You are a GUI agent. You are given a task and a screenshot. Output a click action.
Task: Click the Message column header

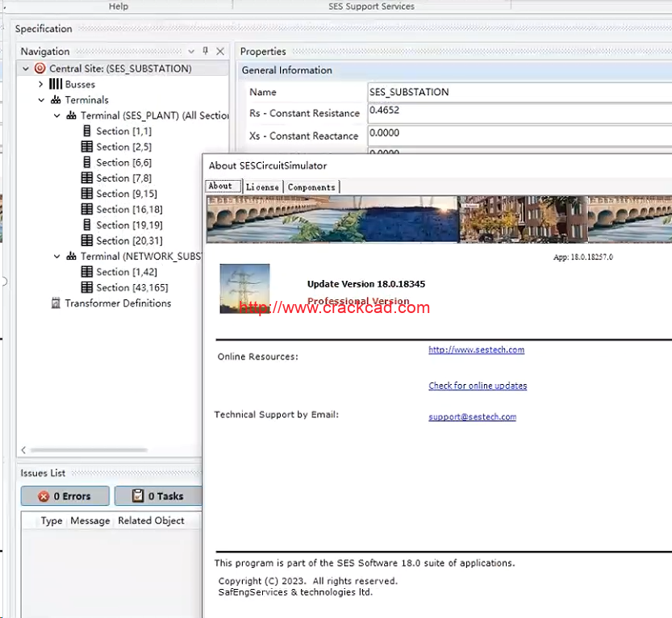(x=90, y=520)
